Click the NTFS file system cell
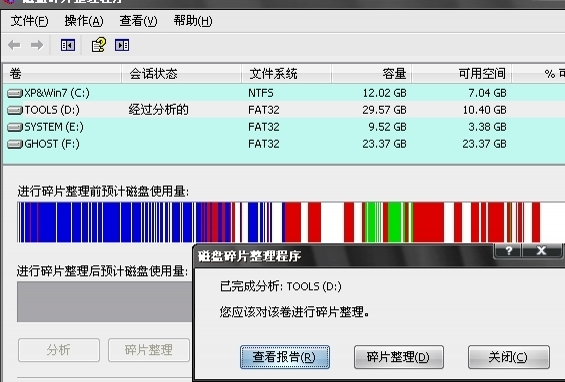Viewport: 565px width, 382px height. pyautogui.click(x=261, y=93)
